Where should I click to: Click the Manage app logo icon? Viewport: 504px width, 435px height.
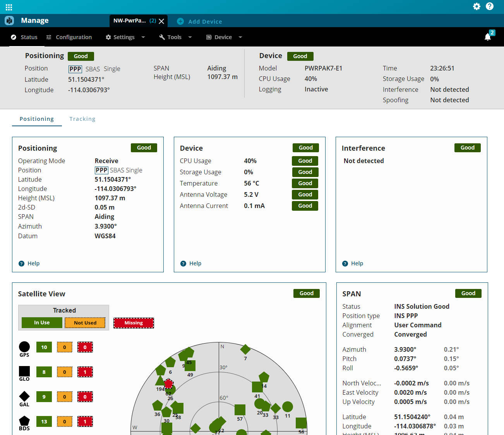9,21
